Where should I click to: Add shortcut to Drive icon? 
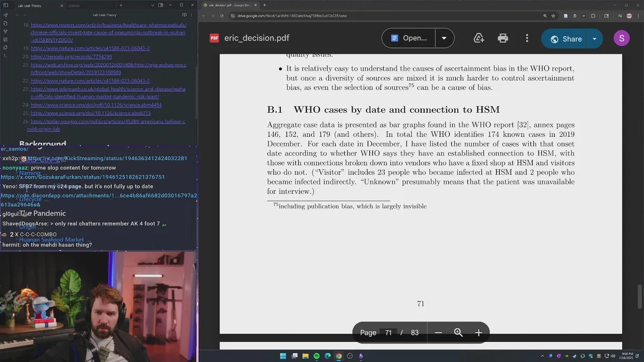click(478, 38)
